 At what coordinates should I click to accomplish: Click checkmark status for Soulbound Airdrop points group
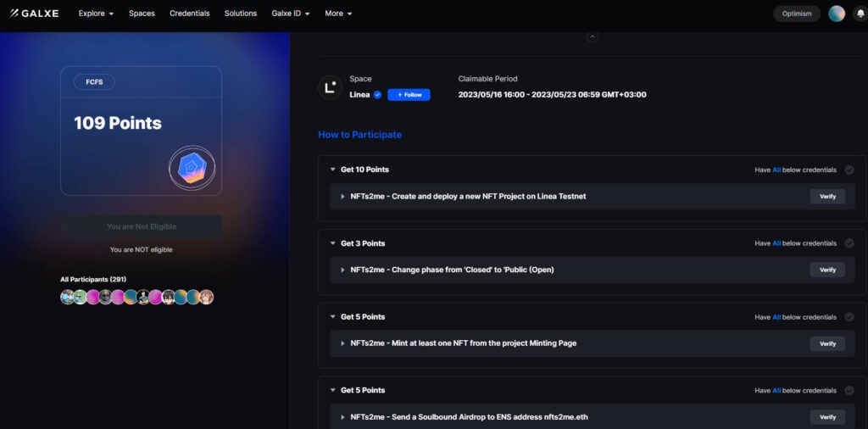849,391
